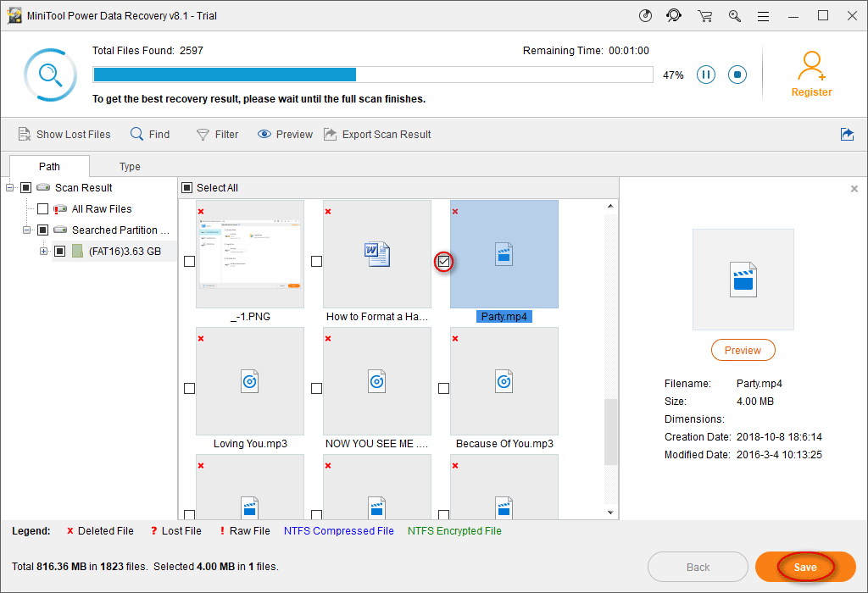Viewport: 868px width, 593px height.
Task: Switch to the Path tab
Action: [x=49, y=167]
